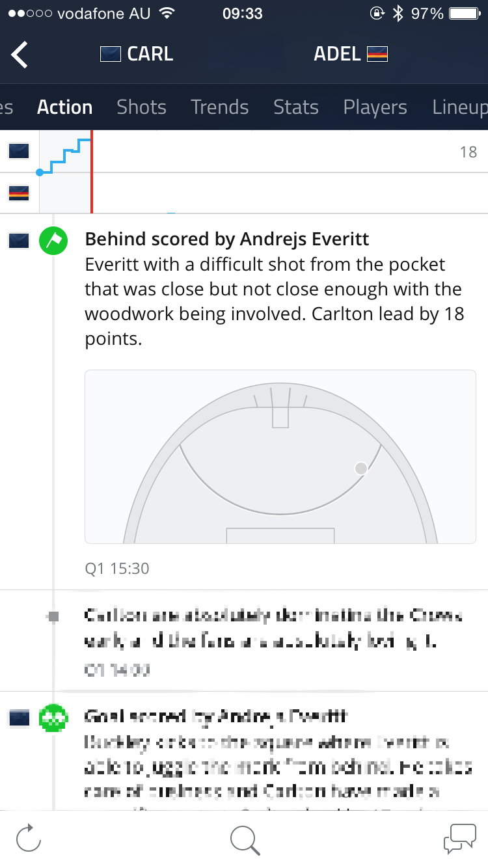This screenshot has height=868, width=488.
Task: Go to the Players tab
Action: click(x=375, y=107)
